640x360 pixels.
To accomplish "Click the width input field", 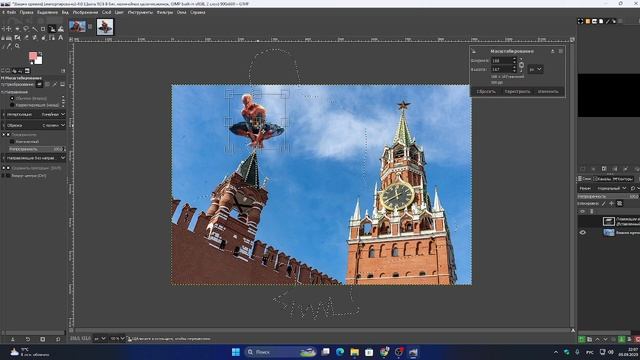I will click(x=501, y=60).
